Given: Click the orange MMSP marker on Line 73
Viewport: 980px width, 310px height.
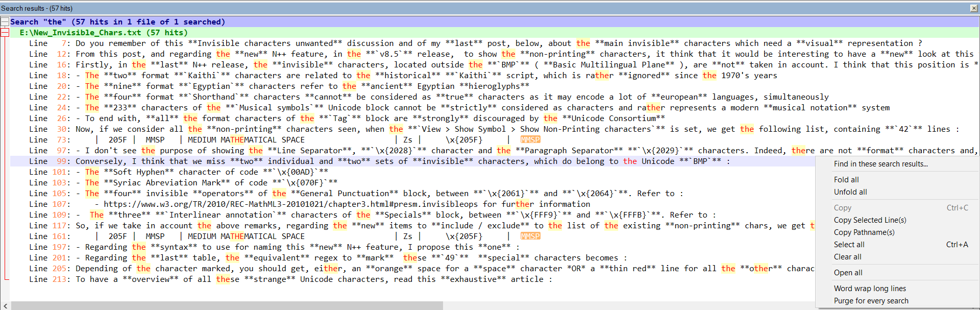Looking at the screenshot, I should [530, 140].
